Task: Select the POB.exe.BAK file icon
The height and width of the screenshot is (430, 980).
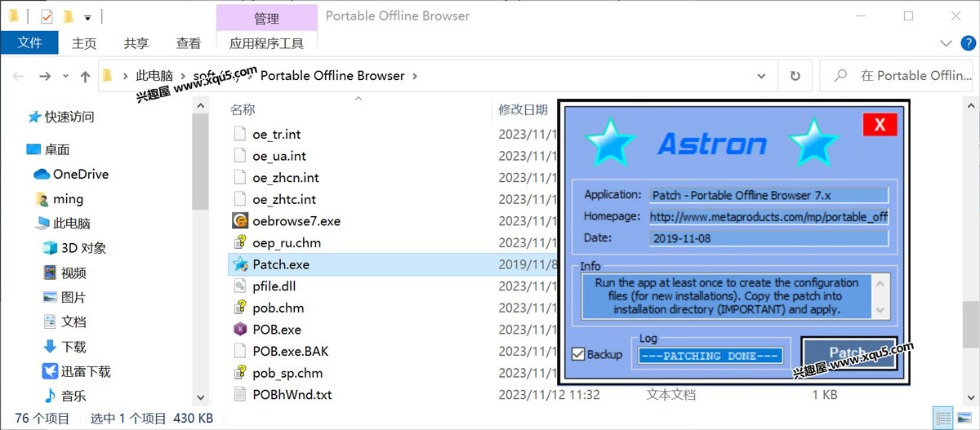Action: tap(239, 351)
